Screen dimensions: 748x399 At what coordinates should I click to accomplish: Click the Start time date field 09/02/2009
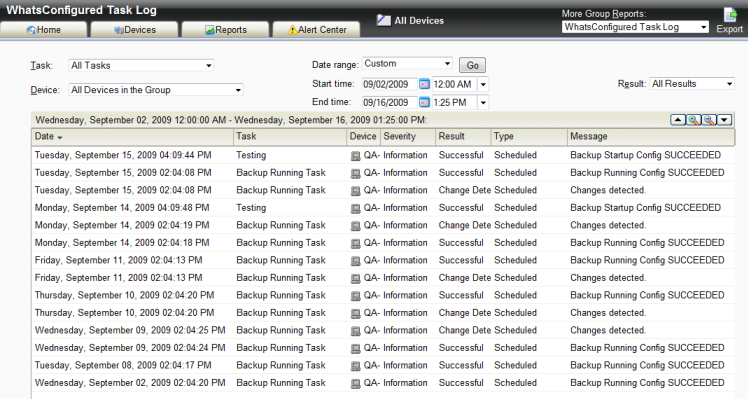(389, 84)
